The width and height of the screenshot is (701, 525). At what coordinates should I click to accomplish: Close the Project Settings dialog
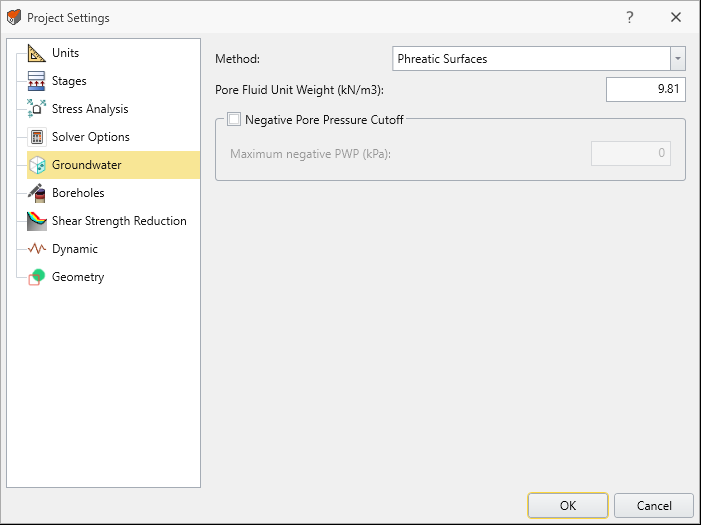[676, 17]
